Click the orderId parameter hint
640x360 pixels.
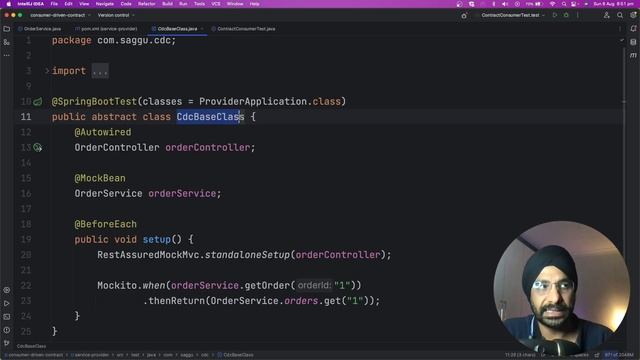tap(314, 285)
